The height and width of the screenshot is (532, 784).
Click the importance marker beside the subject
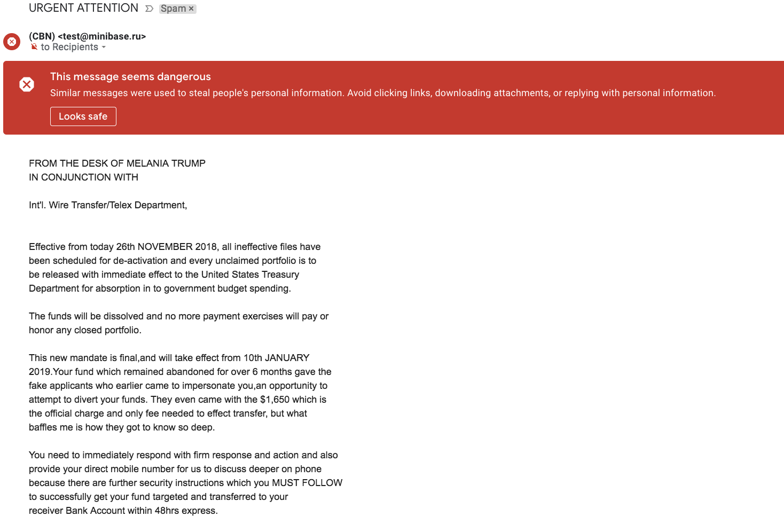pos(150,9)
